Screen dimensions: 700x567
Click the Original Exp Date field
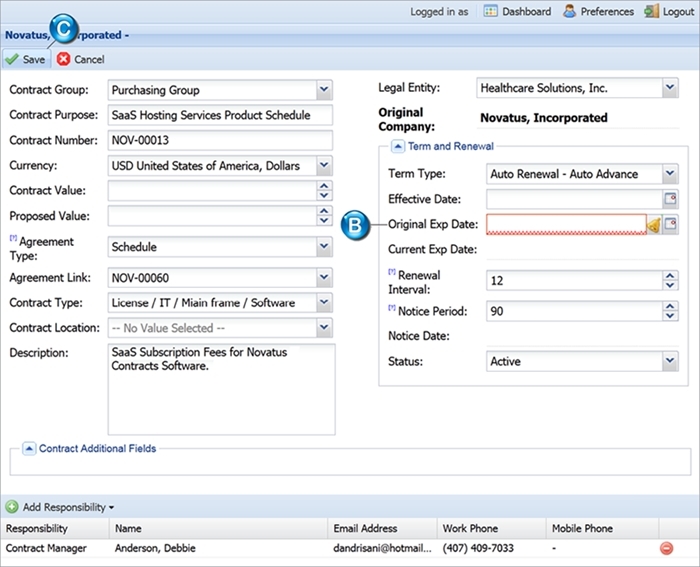click(x=566, y=224)
